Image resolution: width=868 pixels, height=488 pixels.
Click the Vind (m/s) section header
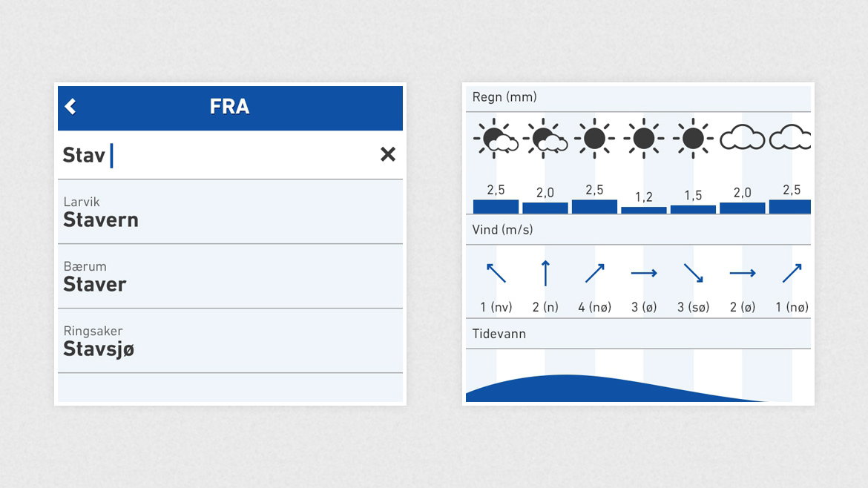coord(638,230)
